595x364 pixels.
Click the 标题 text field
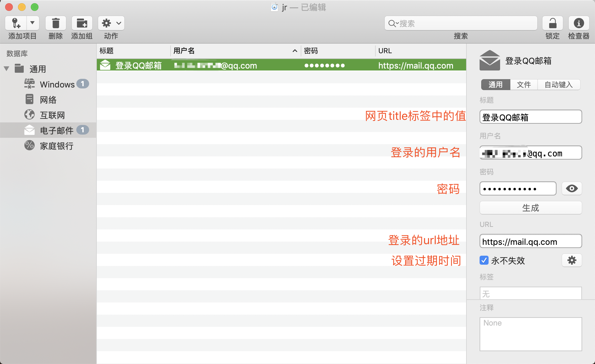click(x=531, y=117)
